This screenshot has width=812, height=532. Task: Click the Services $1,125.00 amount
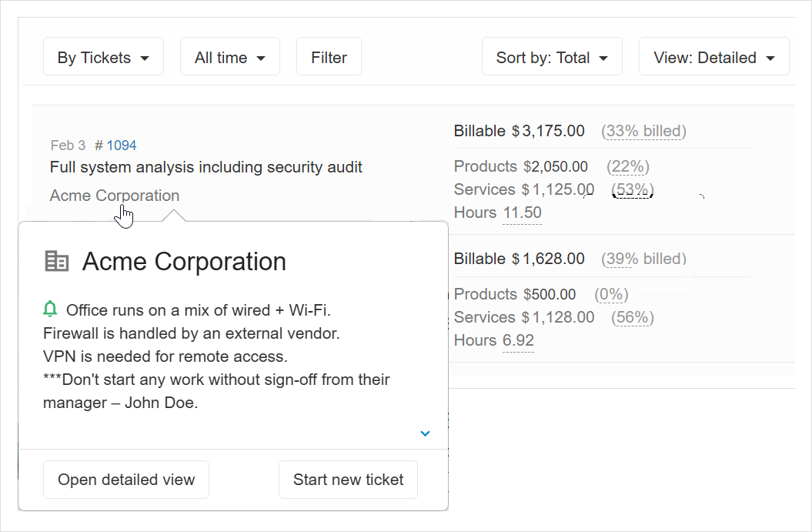point(558,189)
